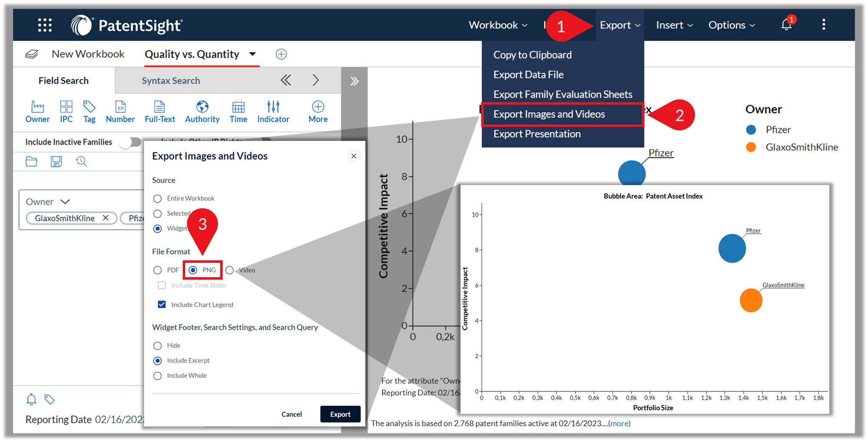Save the search with floppy disk icon

pos(56,161)
